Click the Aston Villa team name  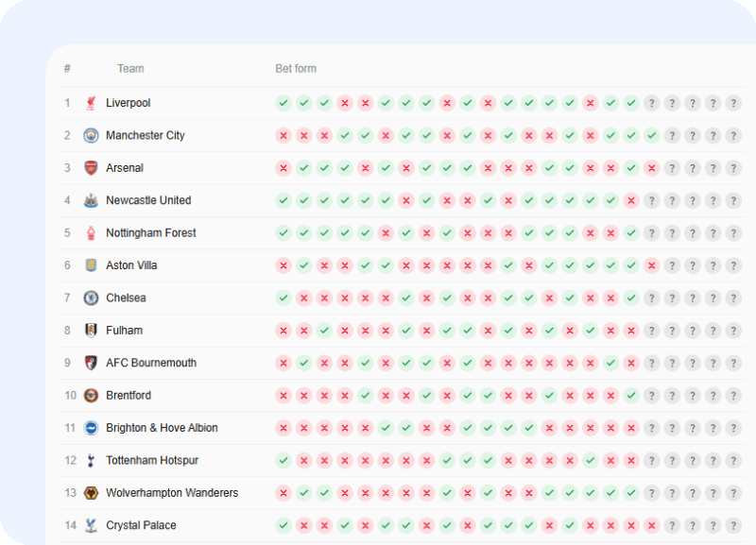[x=131, y=265]
